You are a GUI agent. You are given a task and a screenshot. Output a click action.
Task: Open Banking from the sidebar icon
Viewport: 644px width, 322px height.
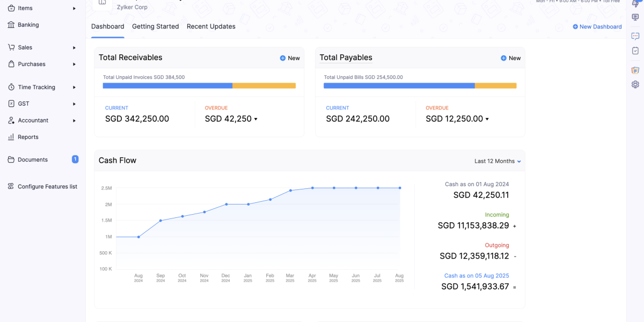tap(11, 25)
